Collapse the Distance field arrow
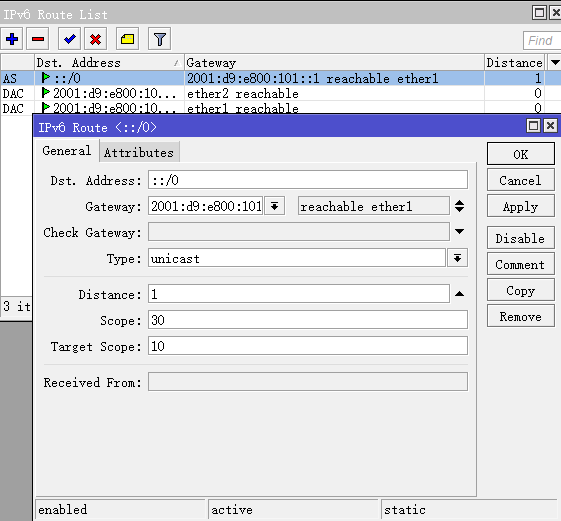The width and height of the screenshot is (561, 521). [x=459, y=294]
